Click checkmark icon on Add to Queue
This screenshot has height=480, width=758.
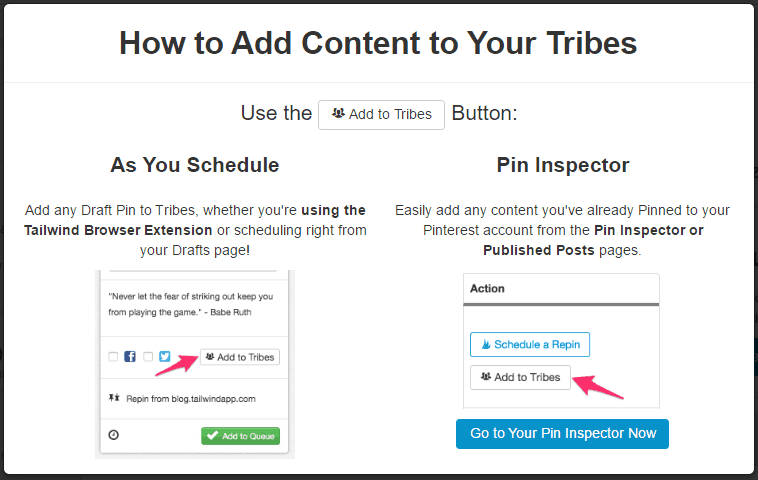[x=212, y=436]
